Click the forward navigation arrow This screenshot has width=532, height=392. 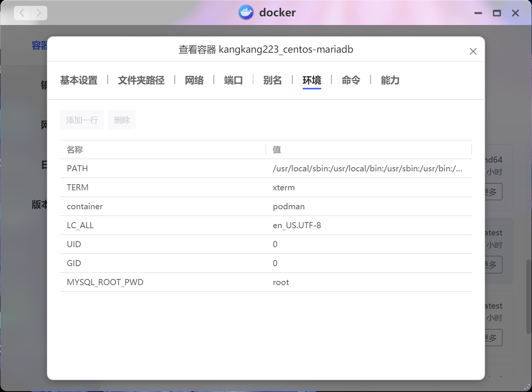[x=39, y=13]
